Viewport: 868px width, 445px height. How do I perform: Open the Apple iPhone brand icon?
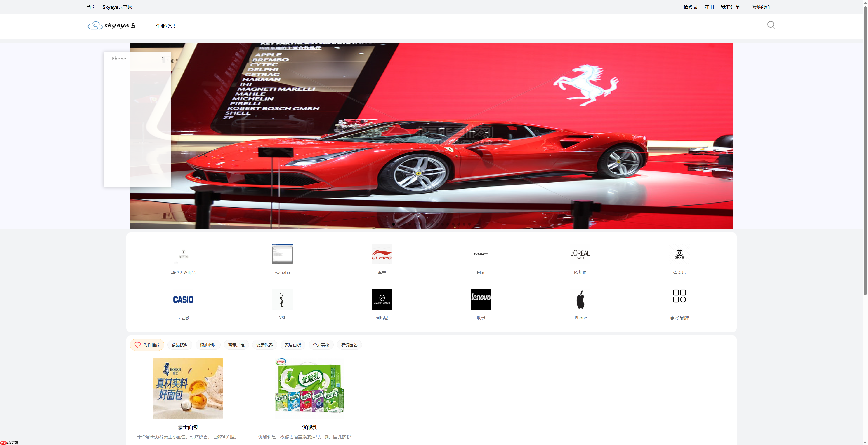pyautogui.click(x=580, y=299)
